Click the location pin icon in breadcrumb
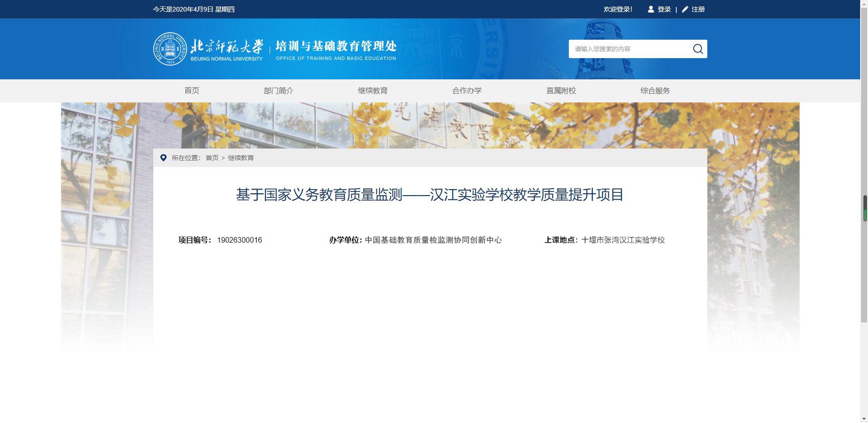The image size is (868, 423). tap(163, 157)
